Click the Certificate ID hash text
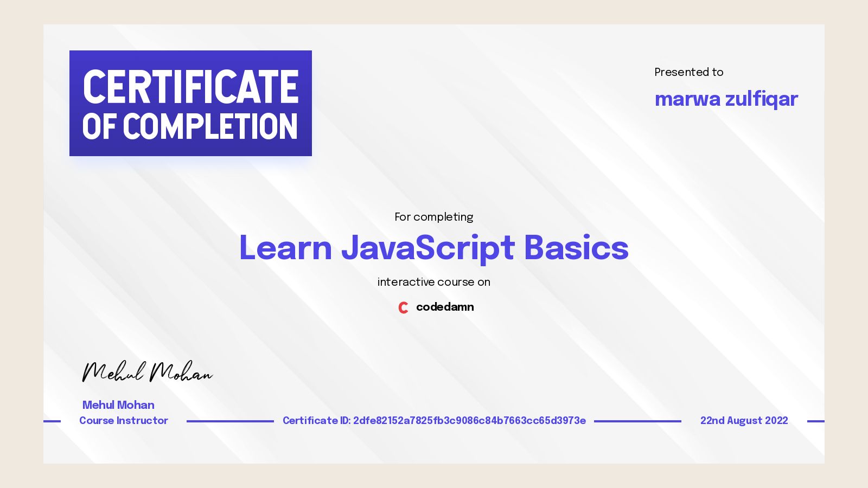 (x=434, y=421)
